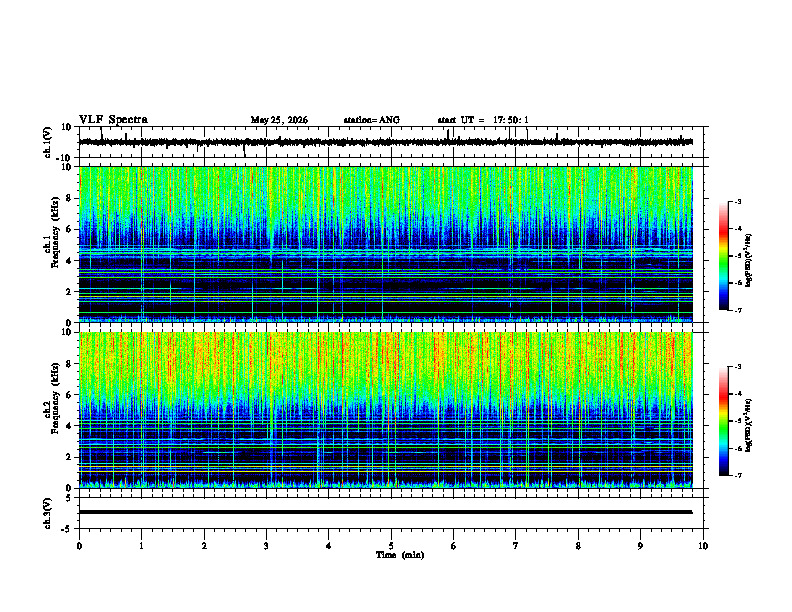Click the 0 minute tick label on time axis
This screenshot has height=612, width=792.
79,546
